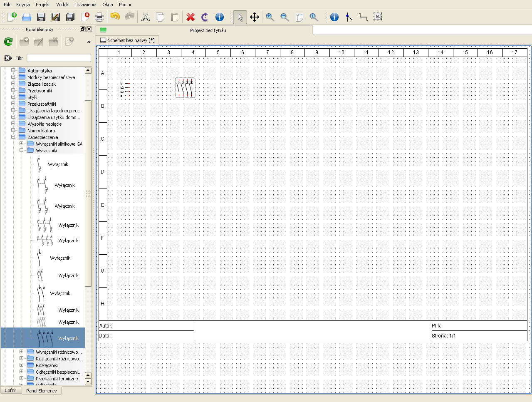Screen dimensions: 532x402
Task: Open the Projekt menu
Action: tap(43, 5)
